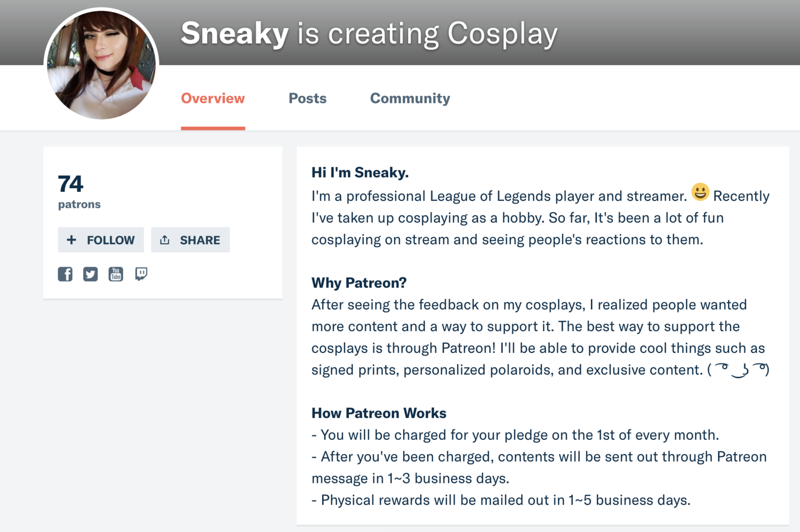Open Sneaky's Facebook page icon
The height and width of the screenshot is (532, 800).
click(65, 274)
